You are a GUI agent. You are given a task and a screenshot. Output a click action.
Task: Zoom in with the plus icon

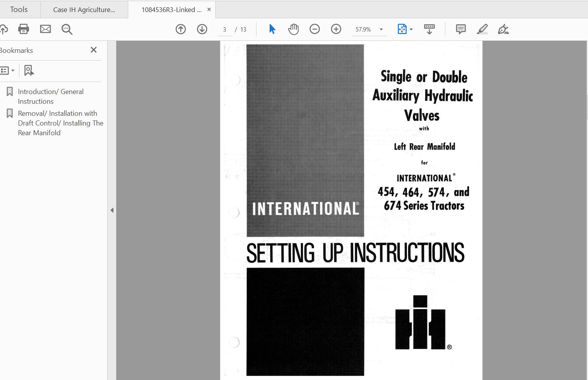336,29
